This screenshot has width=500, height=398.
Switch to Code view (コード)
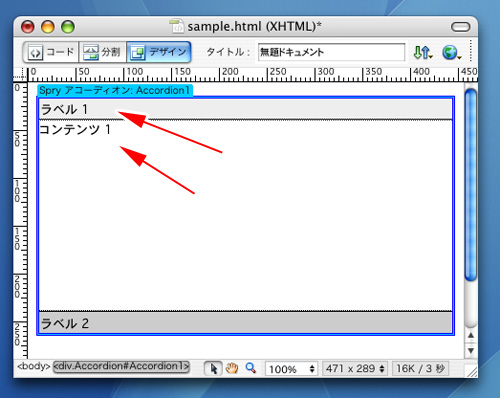[51, 52]
